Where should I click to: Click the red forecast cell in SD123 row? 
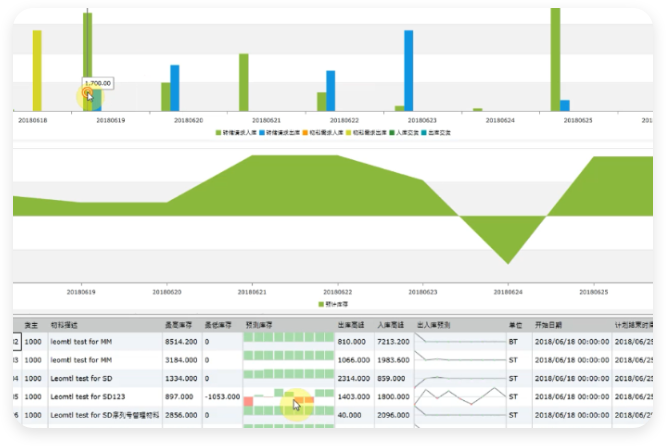(248, 400)
